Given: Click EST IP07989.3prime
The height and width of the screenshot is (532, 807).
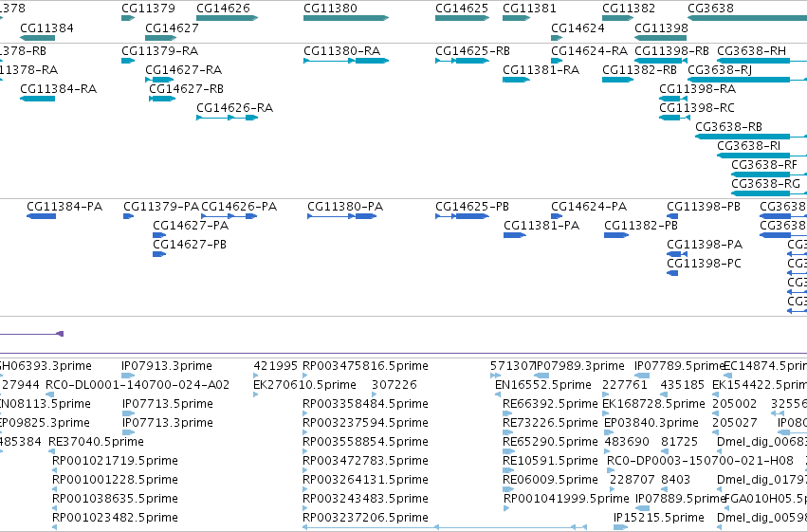Looking at the screenshot, I should click(579, 366).
